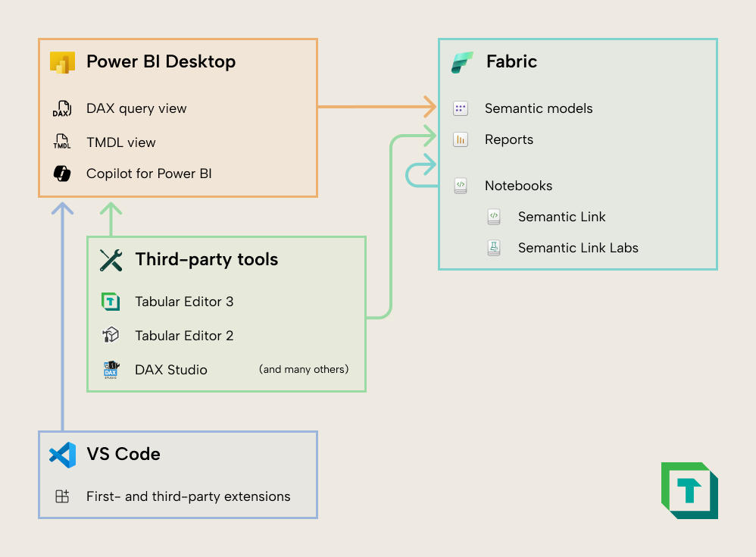Click the DAX query view icon
Screen dimensions: 756x557
coord(61,108)
